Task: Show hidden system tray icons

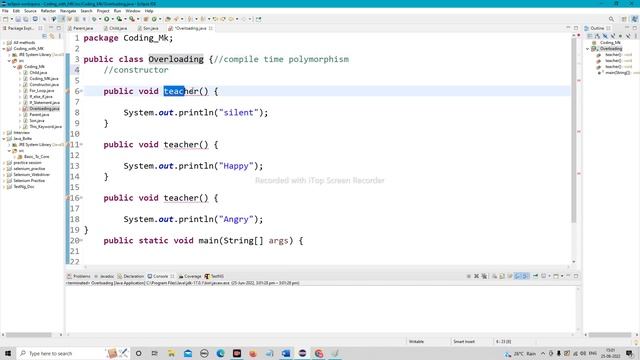Action: click(x=543, y=353)
